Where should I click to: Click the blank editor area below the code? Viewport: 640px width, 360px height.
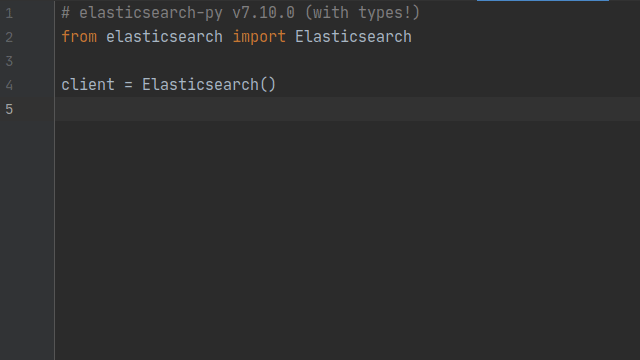pyautogui.click(x=348, y=240)
